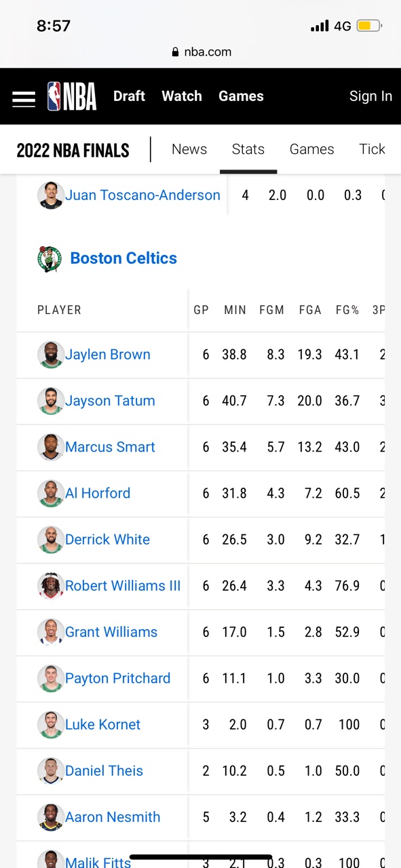This screenshot has height=868, width=401.
Task: Select Draft in the top navigation
Action: click(129, 96)
